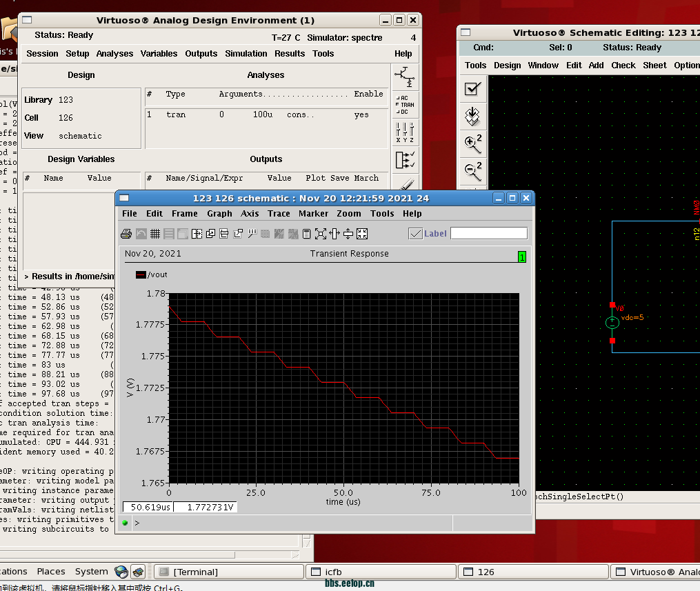This screenshot has height=591, width=700.
Task: Open the Graph menu in waveform window
Action: (219, 214)
